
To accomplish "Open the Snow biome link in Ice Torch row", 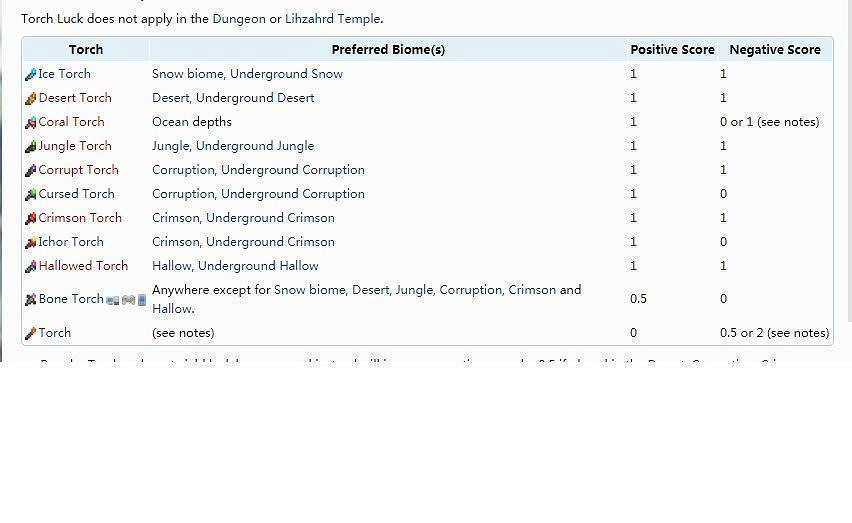I will point(187,74).
